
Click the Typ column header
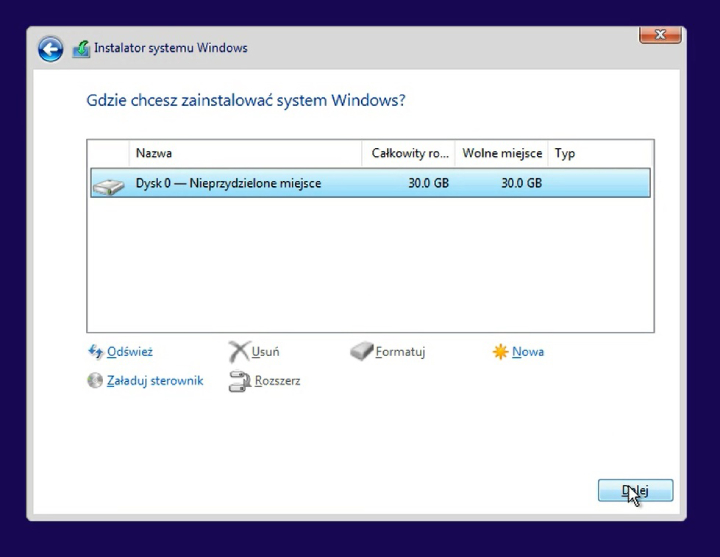click(565, 153)
